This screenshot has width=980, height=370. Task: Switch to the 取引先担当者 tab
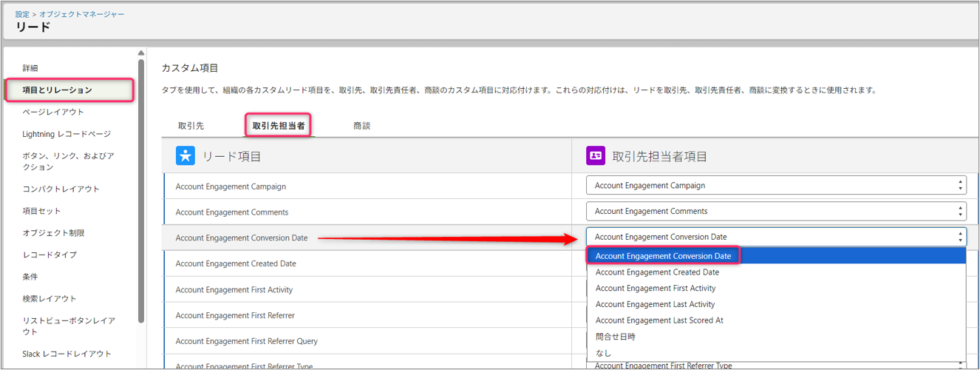click(279, 126)
